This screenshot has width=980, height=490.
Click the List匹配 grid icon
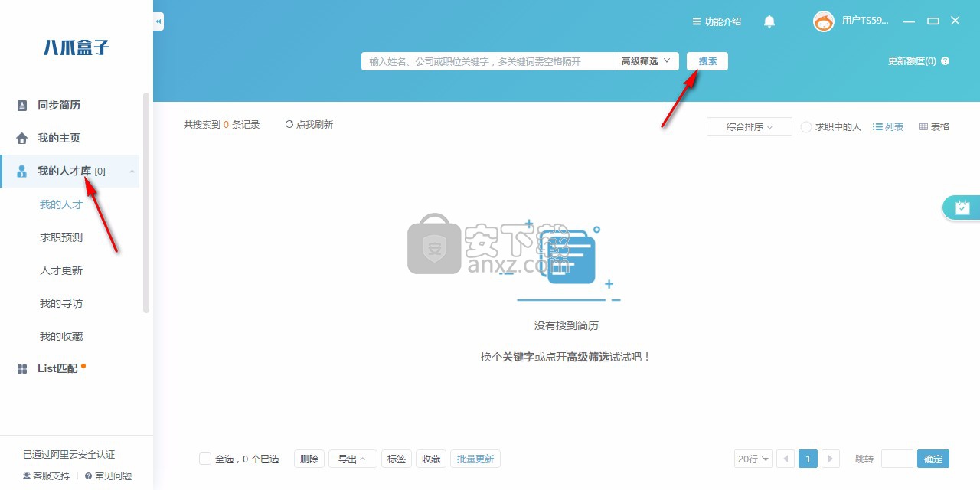(22, 369)
